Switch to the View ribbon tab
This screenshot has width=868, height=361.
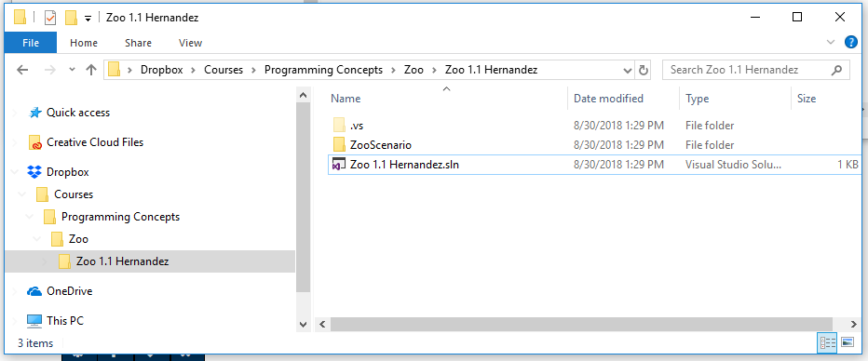(x=190, y=43)
